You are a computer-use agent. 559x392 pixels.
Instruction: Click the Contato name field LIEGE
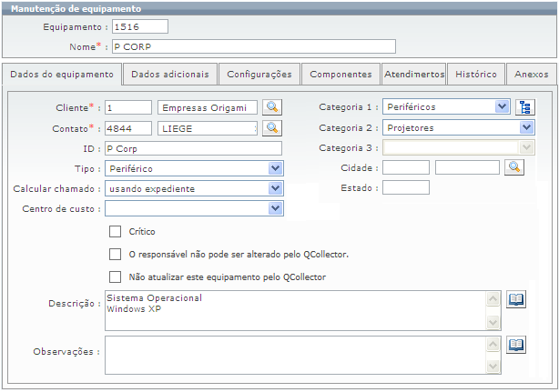click(208, 128)
